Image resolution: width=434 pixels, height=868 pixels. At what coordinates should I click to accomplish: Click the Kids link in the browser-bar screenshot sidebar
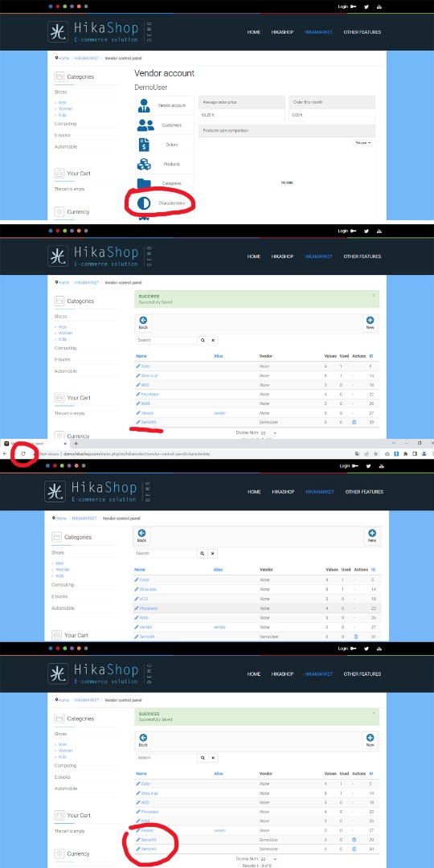(59, 575)
